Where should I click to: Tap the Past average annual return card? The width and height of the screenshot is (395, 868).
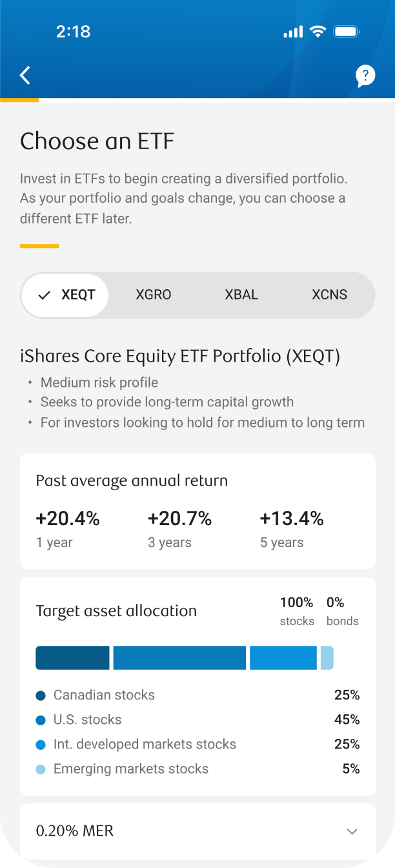pos(197,510)
